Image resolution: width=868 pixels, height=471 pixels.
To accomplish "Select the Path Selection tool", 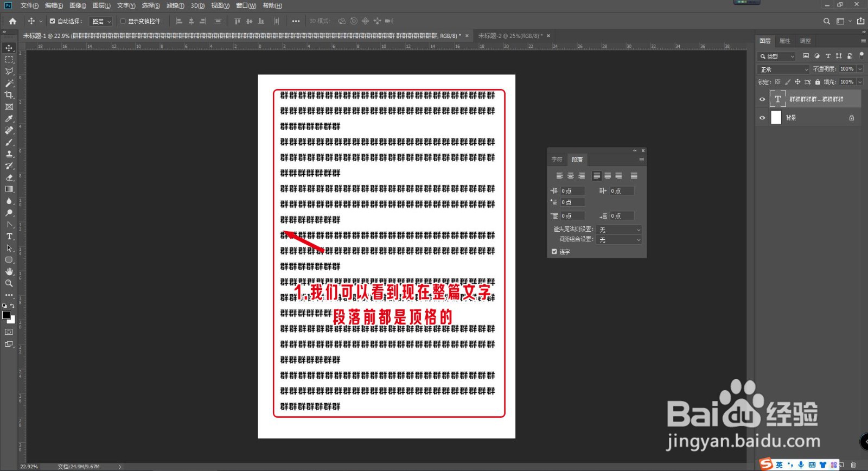I will click(9, 248).
